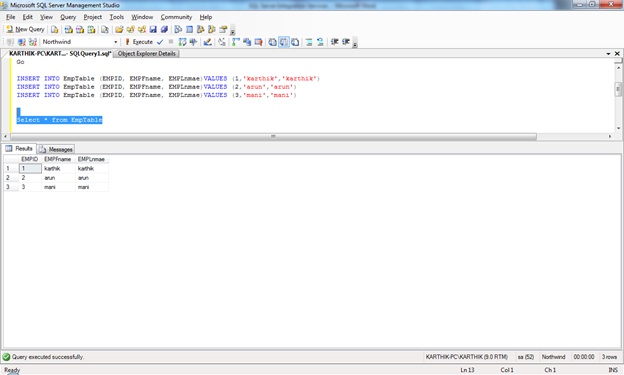Select the 'karthik' cell under EMPFname
Viewport: 624px width, 375px height.
58,168
